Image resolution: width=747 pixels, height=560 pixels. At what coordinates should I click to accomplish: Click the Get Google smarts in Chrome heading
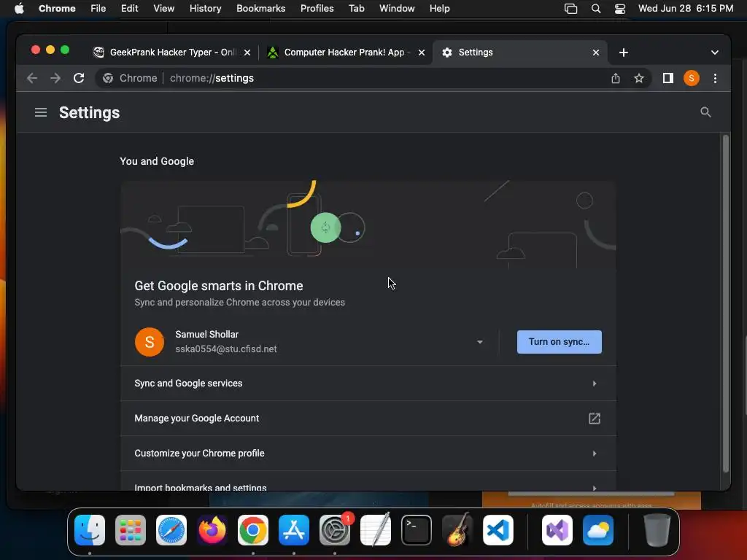(x=219, y=286)
